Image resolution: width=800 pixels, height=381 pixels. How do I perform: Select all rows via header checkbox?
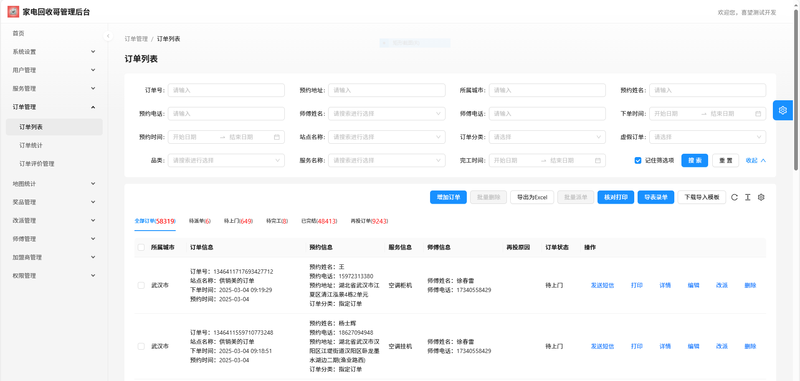coord(141,247)
